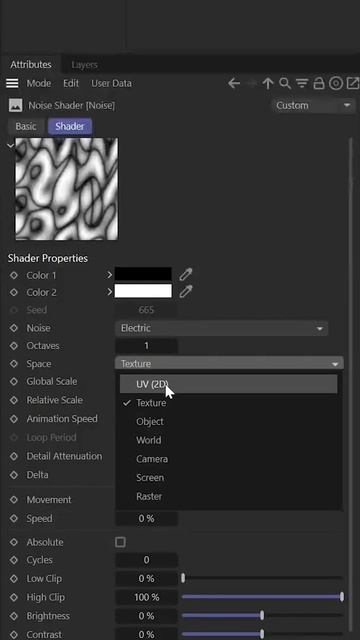The width and height of the screenshot is (360, 640).
Task: Click the Octaves value field
Action: pos(147,346)
